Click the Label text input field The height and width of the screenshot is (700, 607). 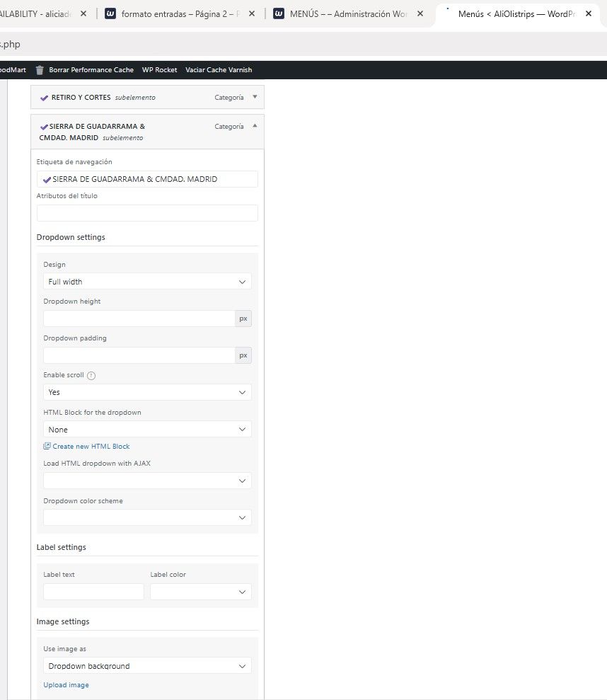(x=93, y=592)
